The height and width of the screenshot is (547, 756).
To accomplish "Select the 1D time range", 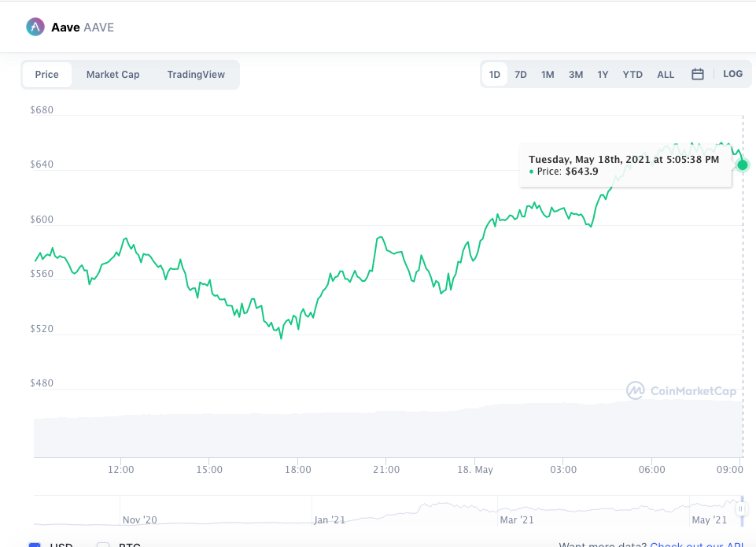I will [x=495, y=74].
